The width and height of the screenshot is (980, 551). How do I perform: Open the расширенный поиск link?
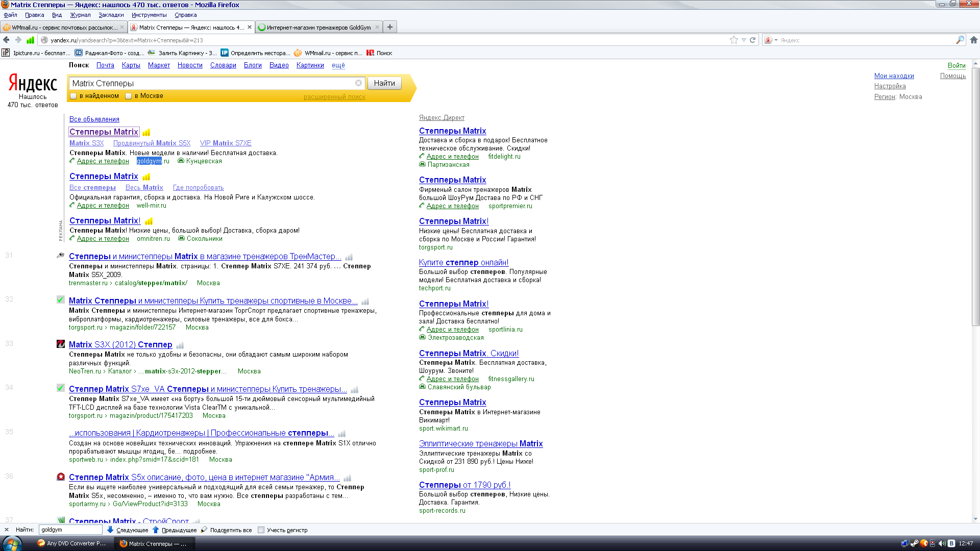[x=334, y=97]
